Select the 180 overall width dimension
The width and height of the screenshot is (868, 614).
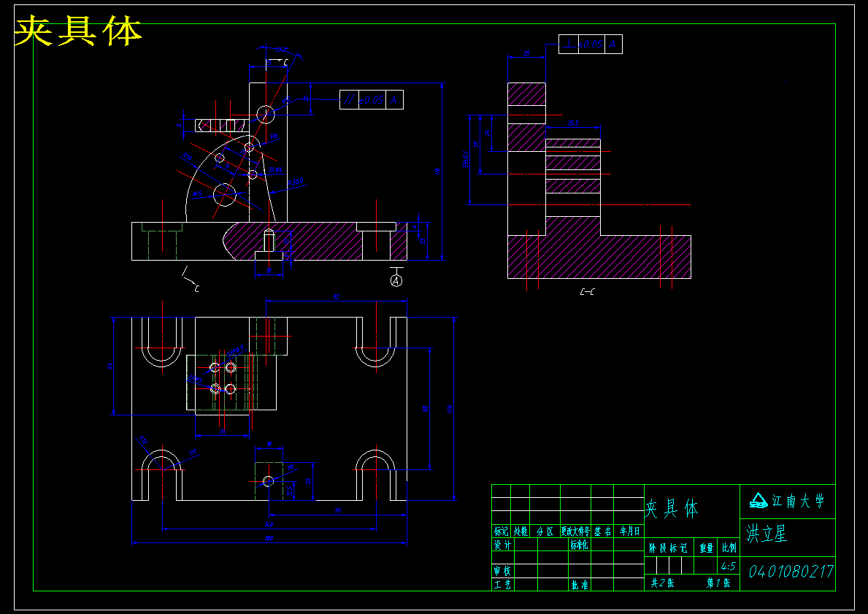click(x=269, y=538)
